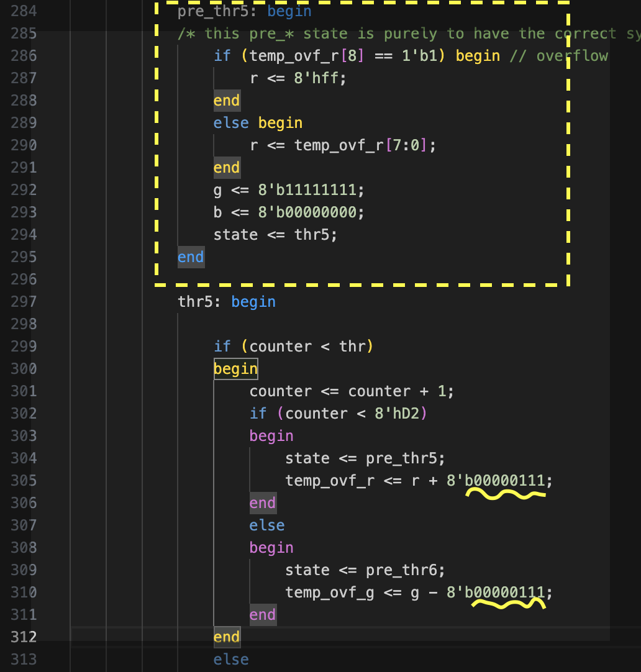Click the underlined literal on the temp_ovf_r line
641x672 pixels.
(496, 481)
